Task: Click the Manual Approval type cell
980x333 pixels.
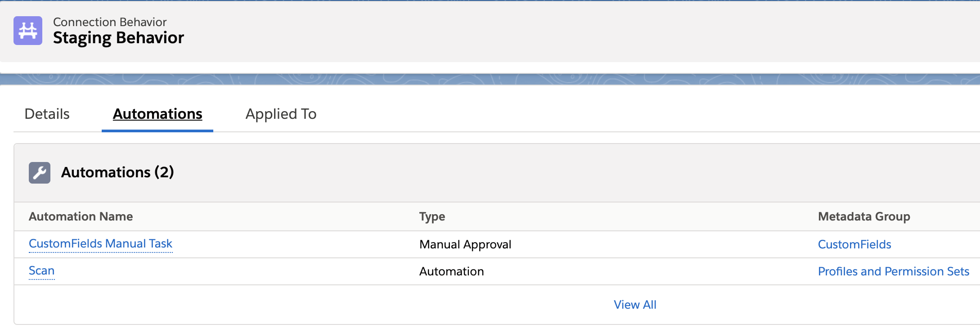Action: pyautogui.click(x=465, y=244)
